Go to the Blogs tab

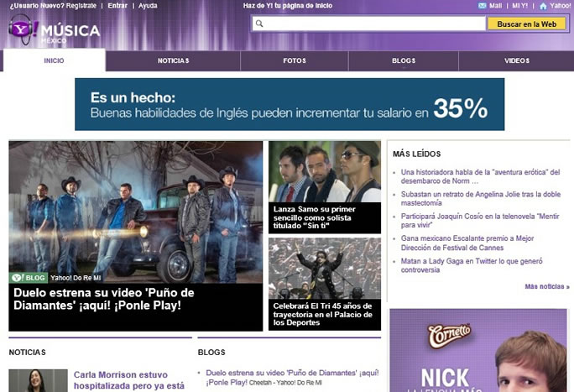tap(404, 60)
